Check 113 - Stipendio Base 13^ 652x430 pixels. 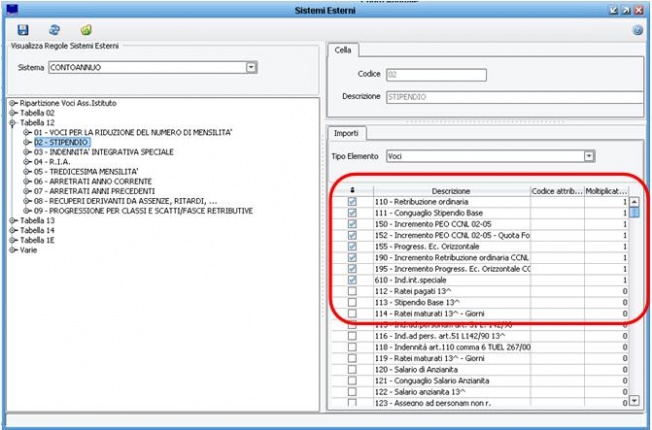pyautogui.click(x=352, y=302)
